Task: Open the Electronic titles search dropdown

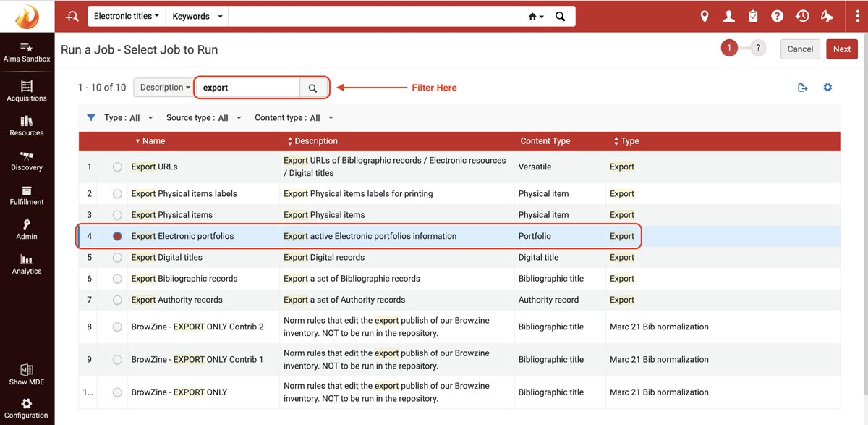Action: [x=127, y=16]
